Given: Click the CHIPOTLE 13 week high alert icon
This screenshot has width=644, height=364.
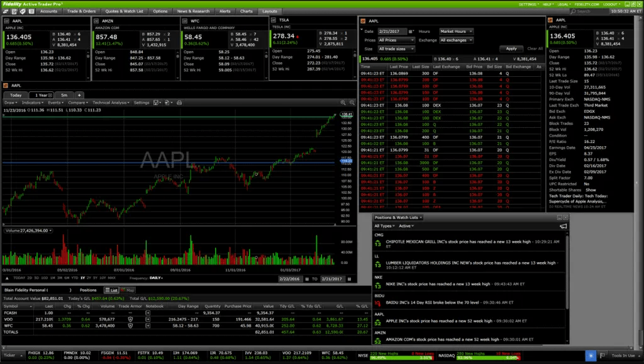Looking at the screenshot, I should (x=378, y=244).
